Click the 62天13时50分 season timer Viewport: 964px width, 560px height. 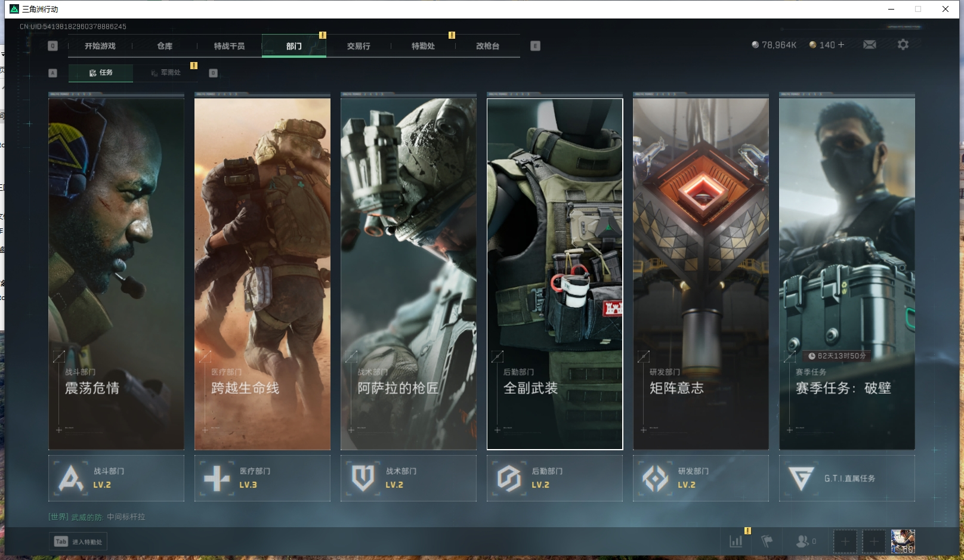pos(837,356)
